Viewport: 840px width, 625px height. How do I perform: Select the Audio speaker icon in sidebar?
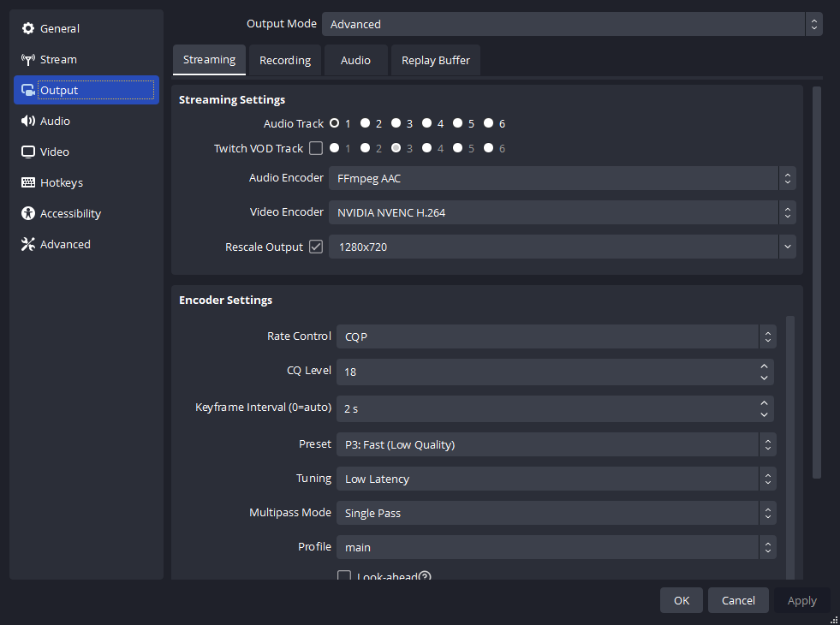point(28,122)
